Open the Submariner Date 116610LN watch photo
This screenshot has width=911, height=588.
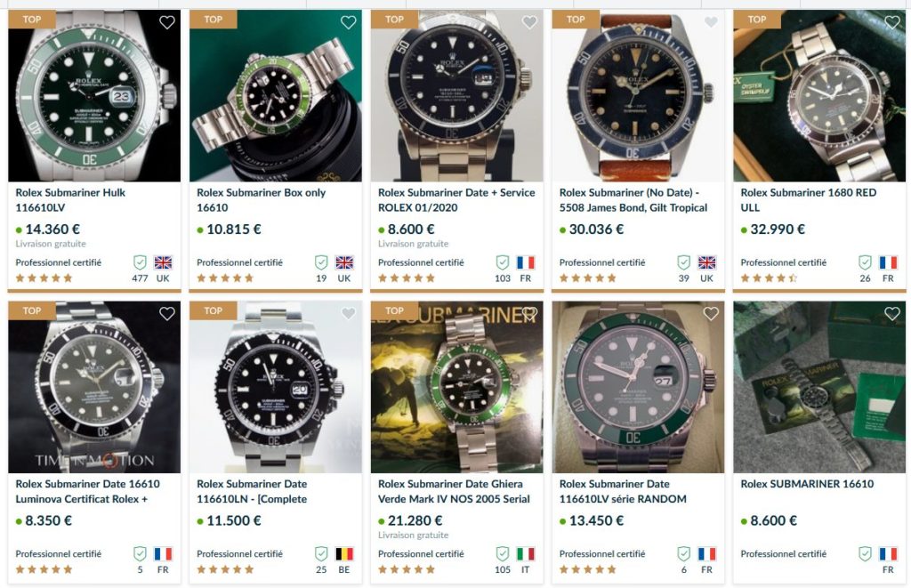click(275, 387)
